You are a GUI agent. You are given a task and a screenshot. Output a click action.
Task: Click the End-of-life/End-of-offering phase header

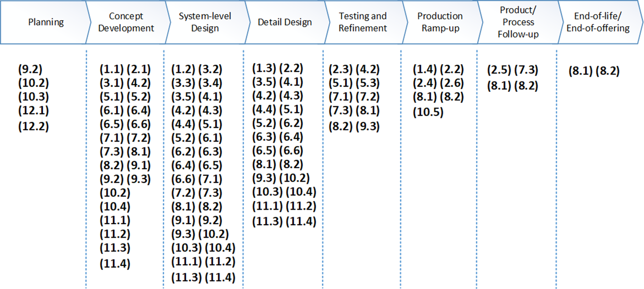(x=598, y=22)
